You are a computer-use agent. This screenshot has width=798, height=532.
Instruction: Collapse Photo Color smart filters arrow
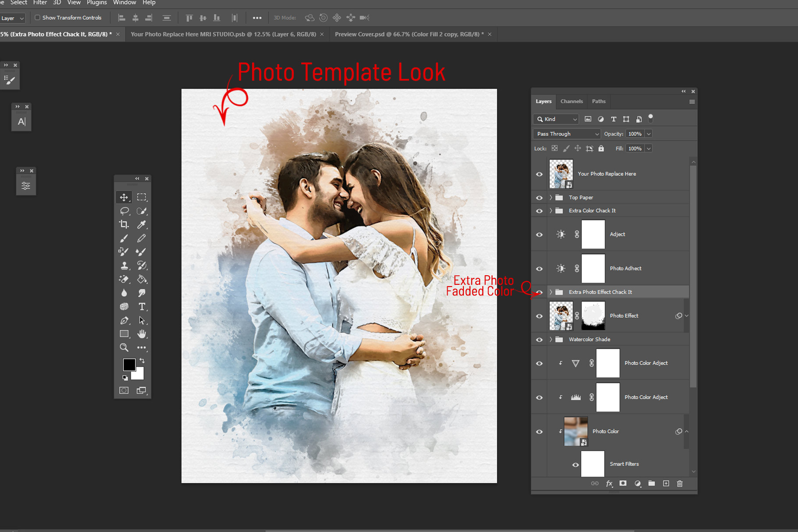(x=687, y=432)
